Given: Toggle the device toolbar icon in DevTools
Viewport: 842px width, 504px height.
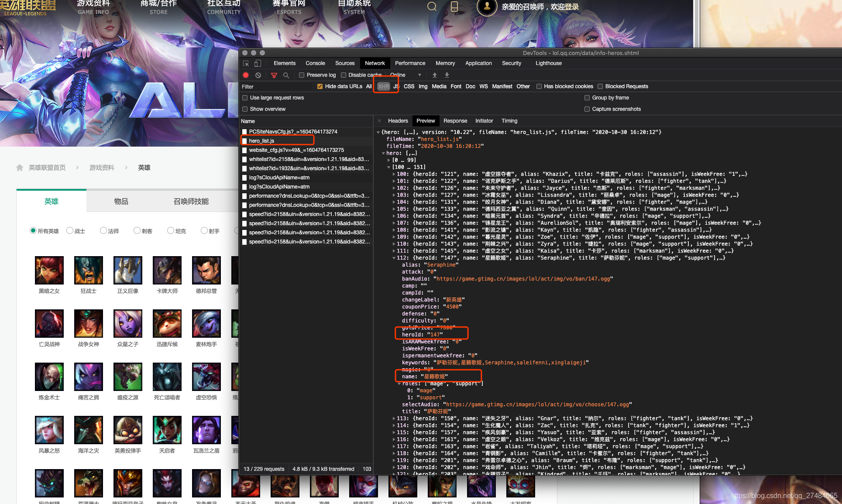Looking at the screenshot, I should click(258, 63).
